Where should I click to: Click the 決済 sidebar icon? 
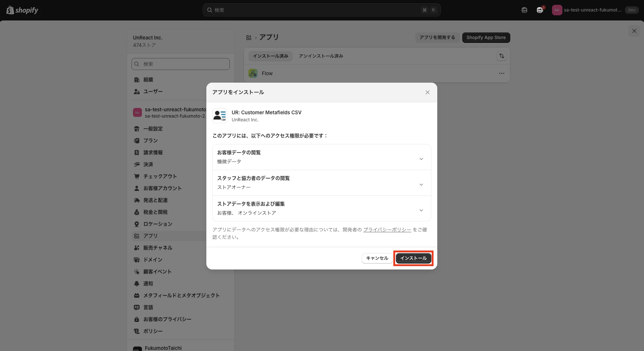point(137,165)
